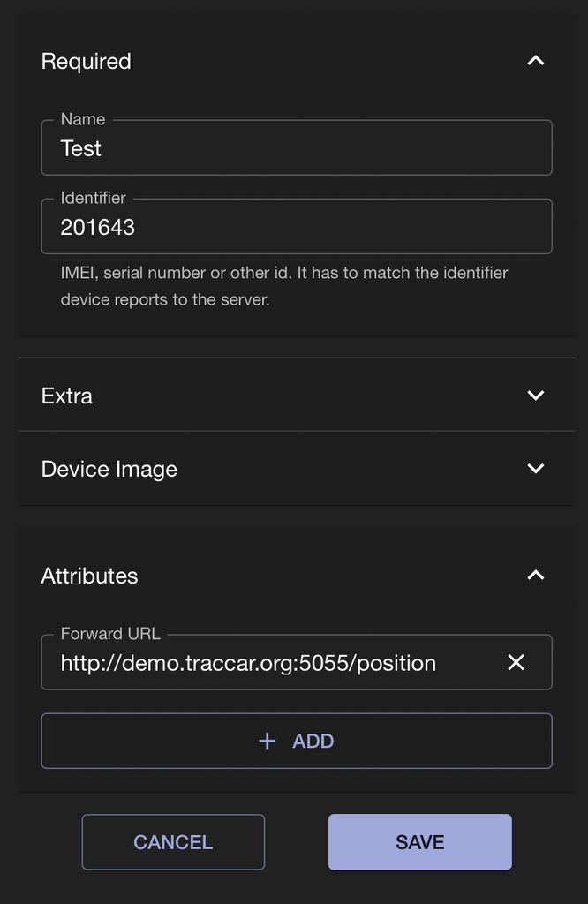
Task: Remove the Forward URL attribute
Action: click(x=516, y=662)
